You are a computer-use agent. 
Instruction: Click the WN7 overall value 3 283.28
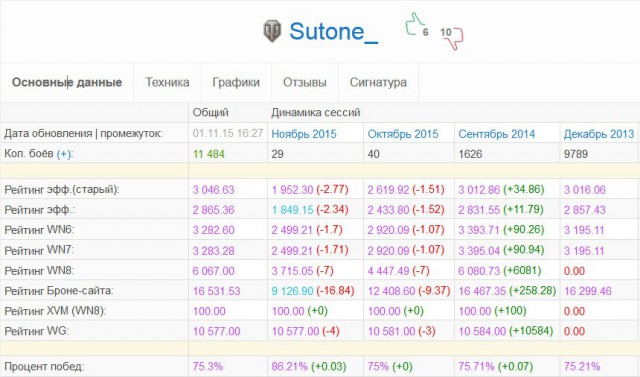pos(213,251)
